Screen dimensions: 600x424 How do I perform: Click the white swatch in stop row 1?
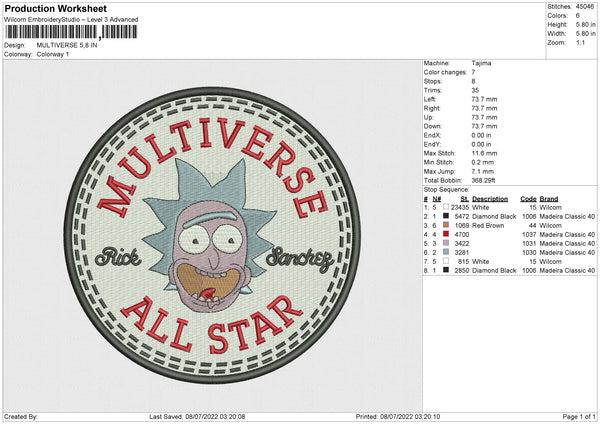click(446, 207)
